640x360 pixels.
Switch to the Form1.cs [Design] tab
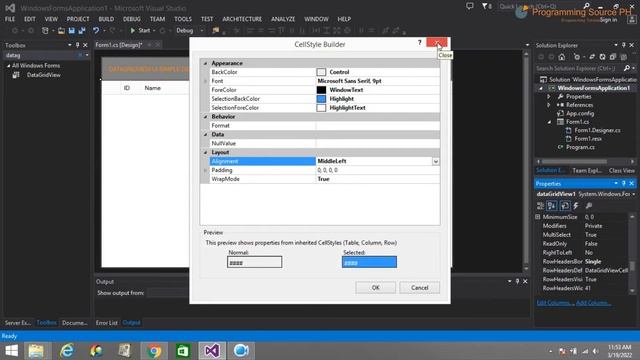(x=118, y=45)
